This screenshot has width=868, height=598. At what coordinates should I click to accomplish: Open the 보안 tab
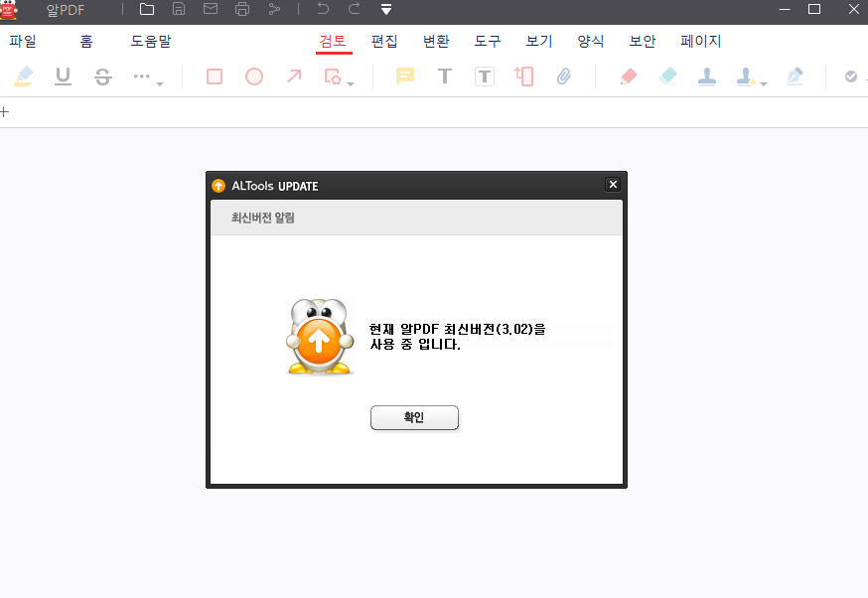click(643, 41)
